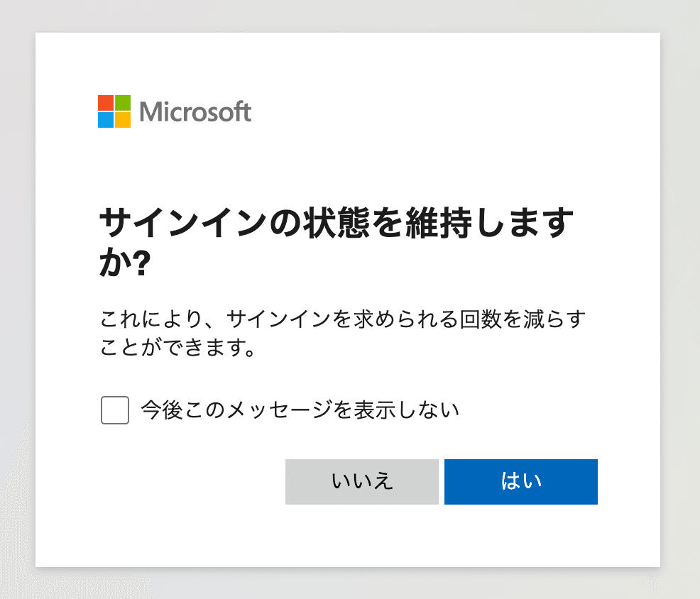
Task: Click the gray background outside the dialog
Action: click(17, 268)
